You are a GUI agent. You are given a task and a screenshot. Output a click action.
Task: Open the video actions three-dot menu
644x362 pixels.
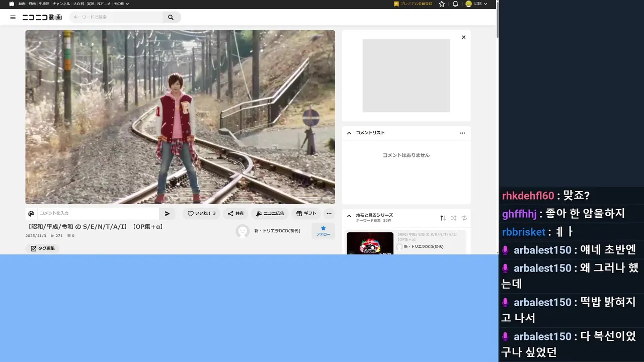point(329,213)
